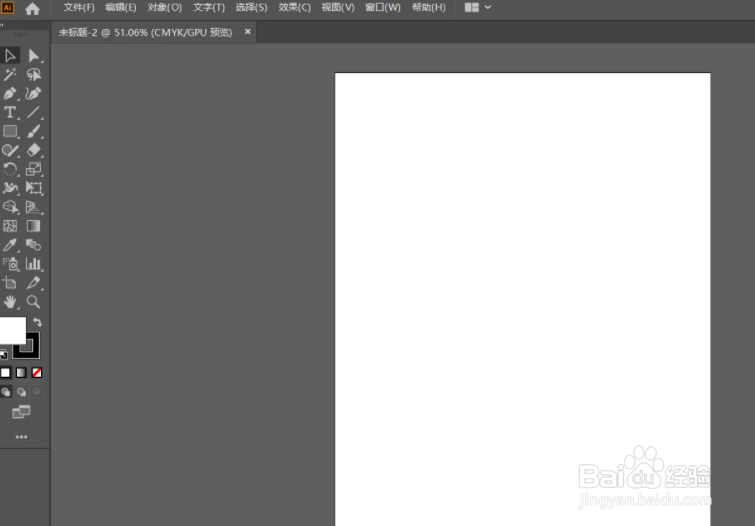Viewport: 755px width, 526px height.
Task: Select the Pen tool
Action: [x=10, y=93]
